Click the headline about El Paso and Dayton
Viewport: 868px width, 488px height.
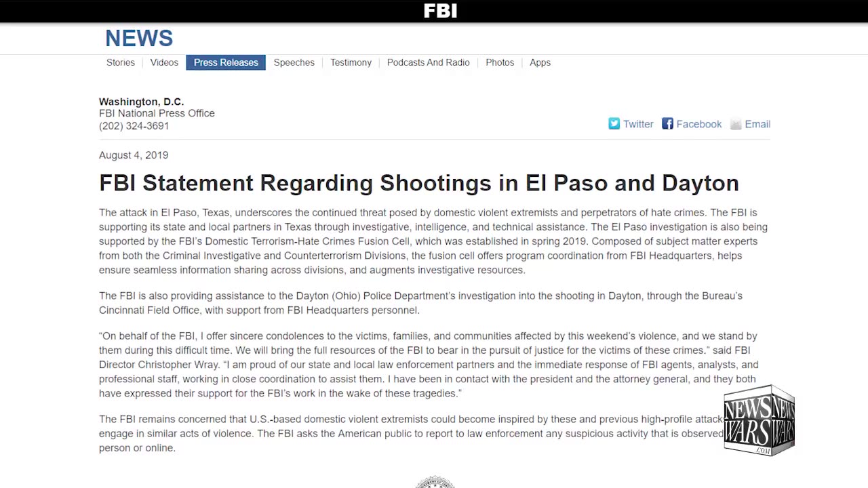(x=419, y=183)
